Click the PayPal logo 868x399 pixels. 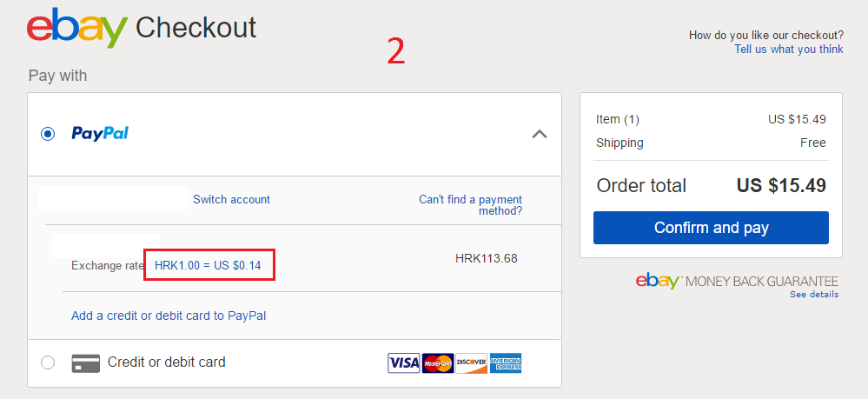100,134
